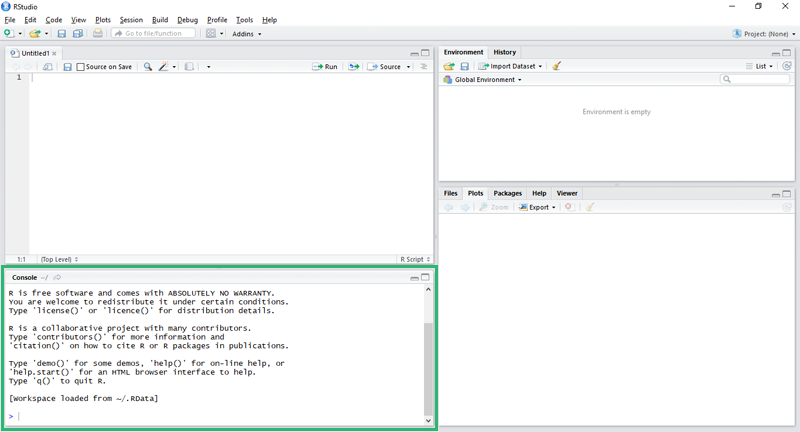Clear Environment objects with the broom icon

(557, 66)
